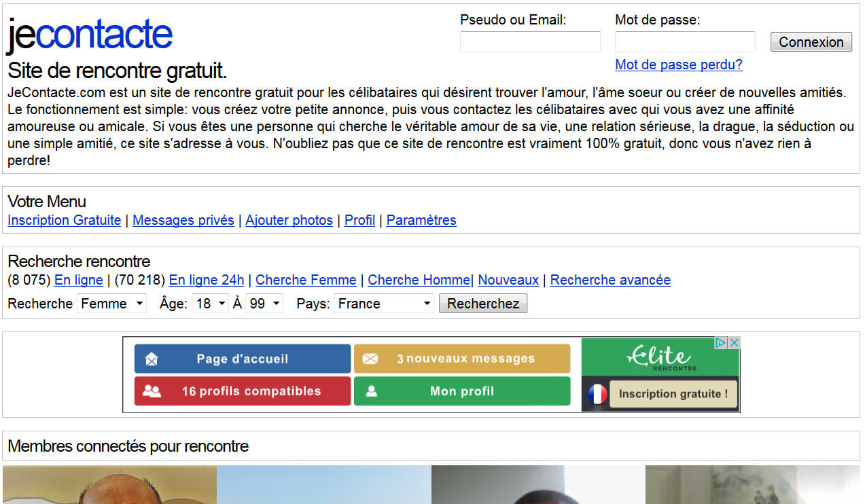Click the person icon on Mon profil

coord(371,391)
